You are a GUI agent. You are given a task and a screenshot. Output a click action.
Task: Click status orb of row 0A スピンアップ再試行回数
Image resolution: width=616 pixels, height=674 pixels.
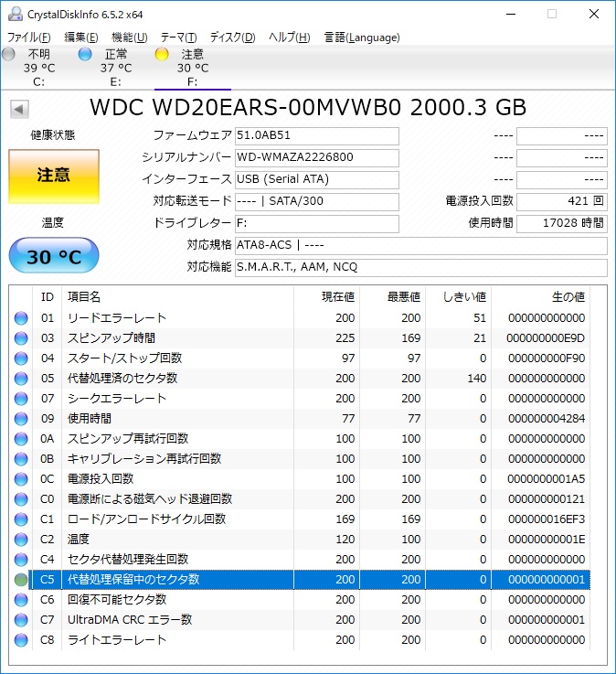coord(21,439)
